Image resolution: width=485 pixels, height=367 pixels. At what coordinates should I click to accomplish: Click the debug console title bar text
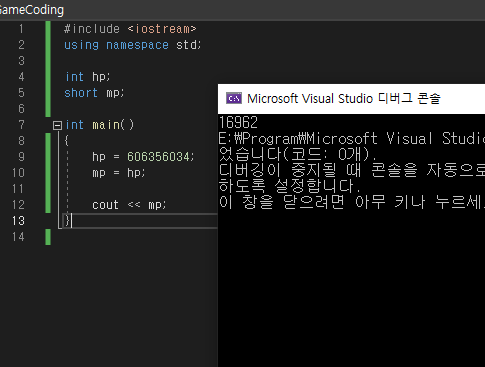point(344,98)
